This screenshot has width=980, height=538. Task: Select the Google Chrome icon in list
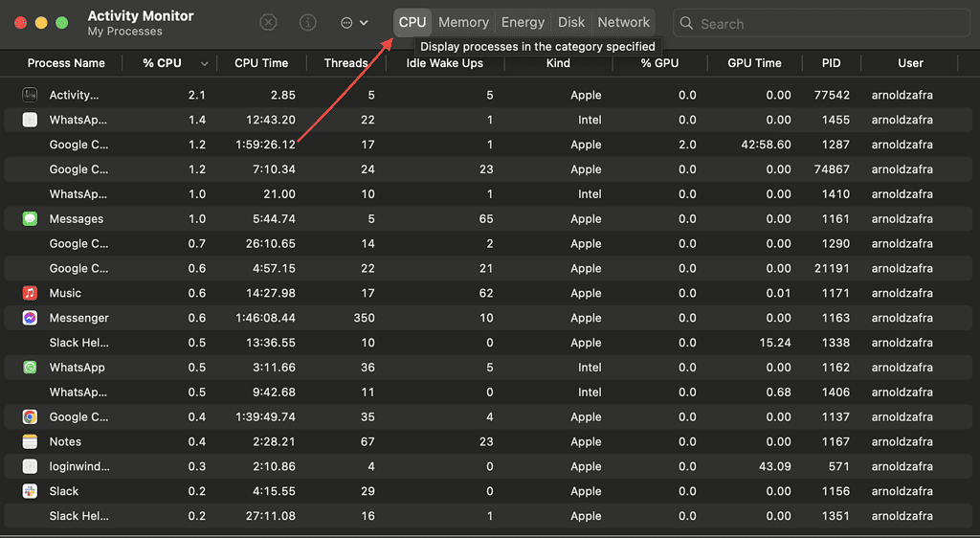[30, 416]
